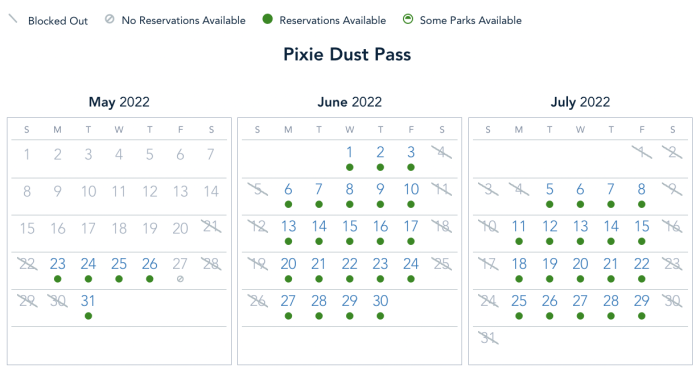This screenshot has width=700, height=376.
Task: Click blocked-out date July 31
Action: tap(488, 338)
